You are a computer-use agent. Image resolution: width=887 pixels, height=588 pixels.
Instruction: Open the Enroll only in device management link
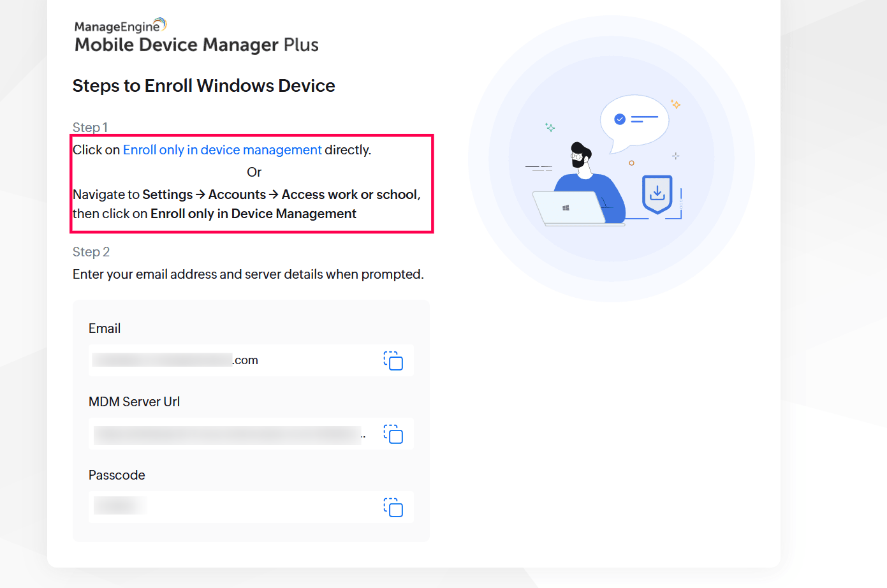222,150
